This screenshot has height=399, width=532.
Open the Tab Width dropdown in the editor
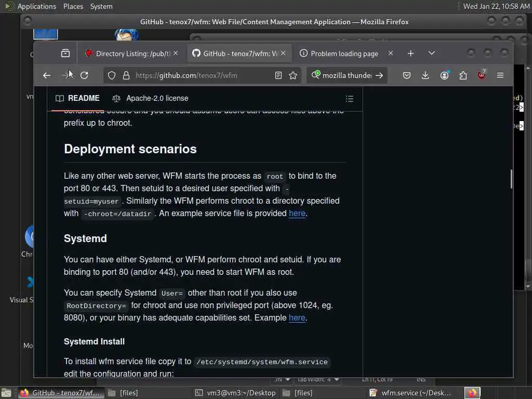318,380
